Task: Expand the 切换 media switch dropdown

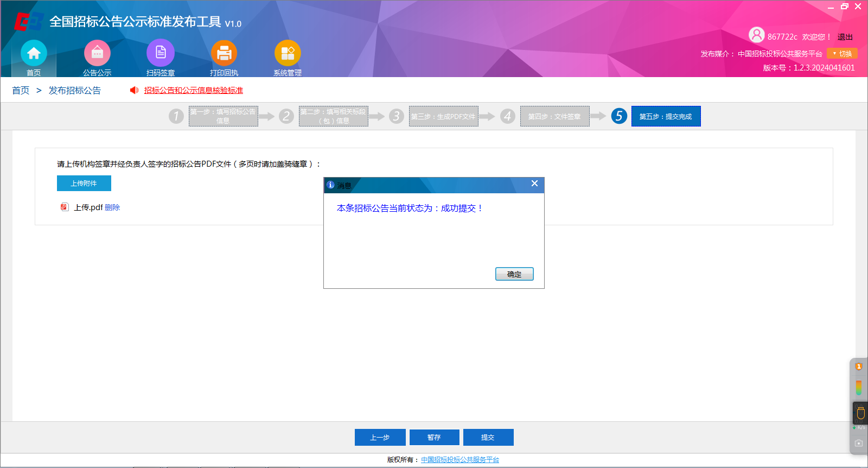Action: coord(842,54)
